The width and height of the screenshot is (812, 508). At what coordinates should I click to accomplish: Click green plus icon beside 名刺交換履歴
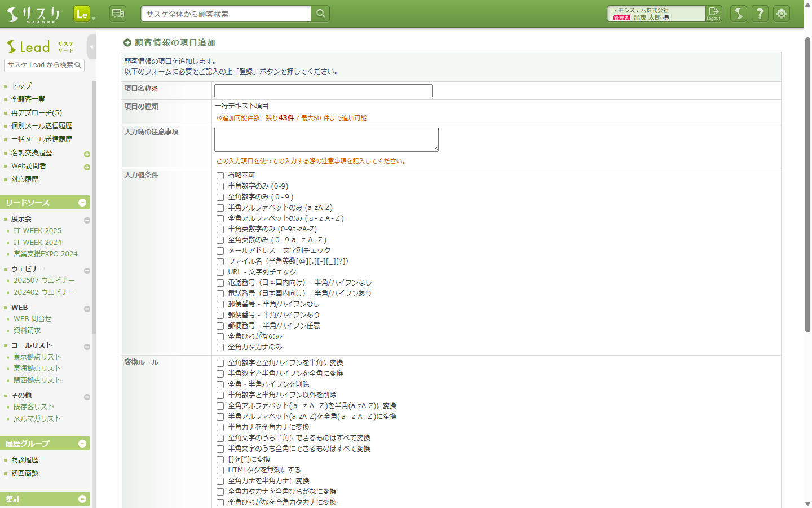point(87,154)
